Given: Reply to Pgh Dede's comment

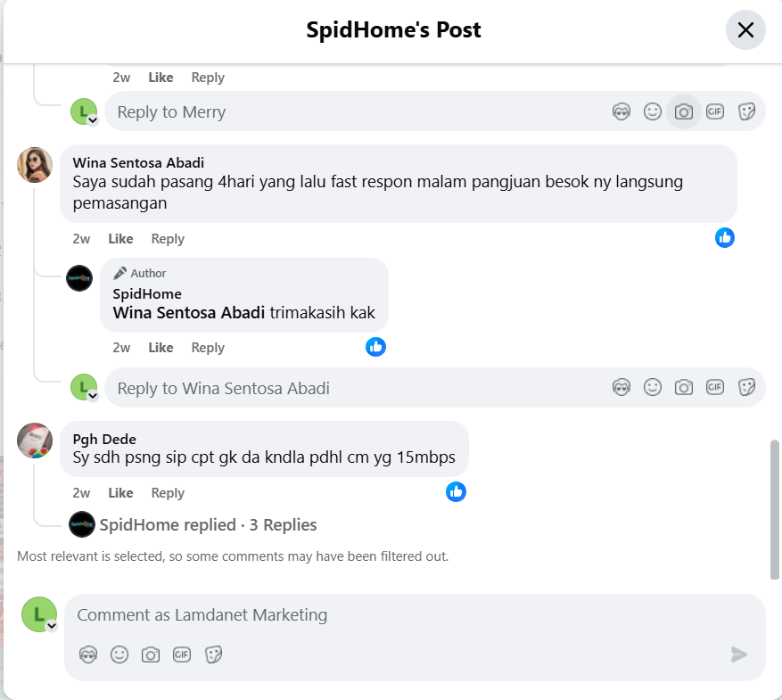Looking at the screenshot, I should [168, 493].
